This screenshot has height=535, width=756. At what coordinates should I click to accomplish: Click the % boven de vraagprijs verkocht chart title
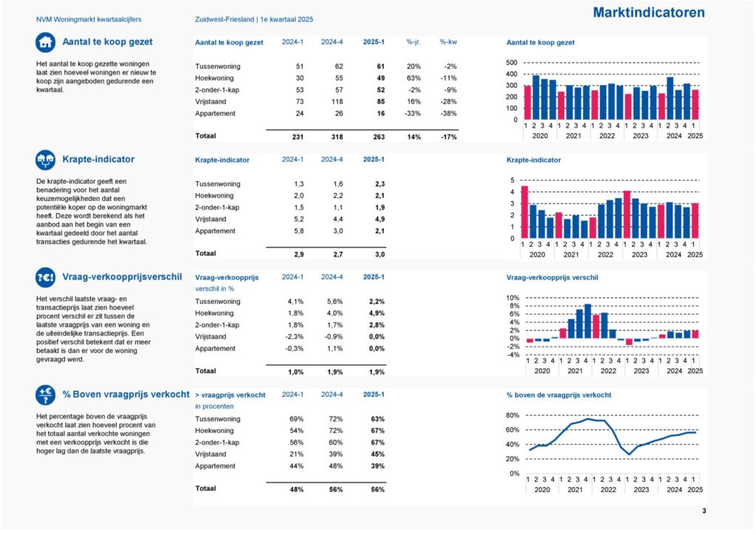(x=559, y=395)
